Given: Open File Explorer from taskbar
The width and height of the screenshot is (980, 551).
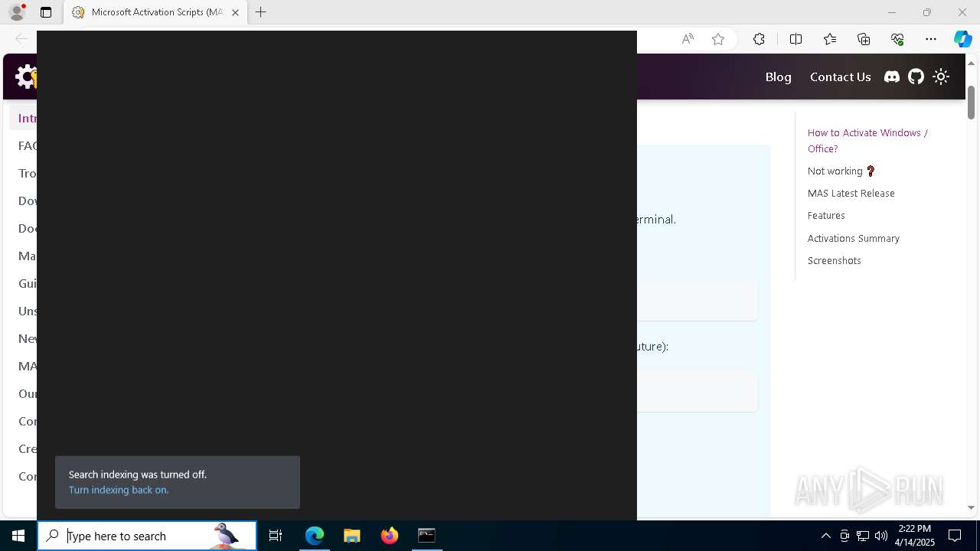Looking at the screenshot, I should click(x=351, y=536).
